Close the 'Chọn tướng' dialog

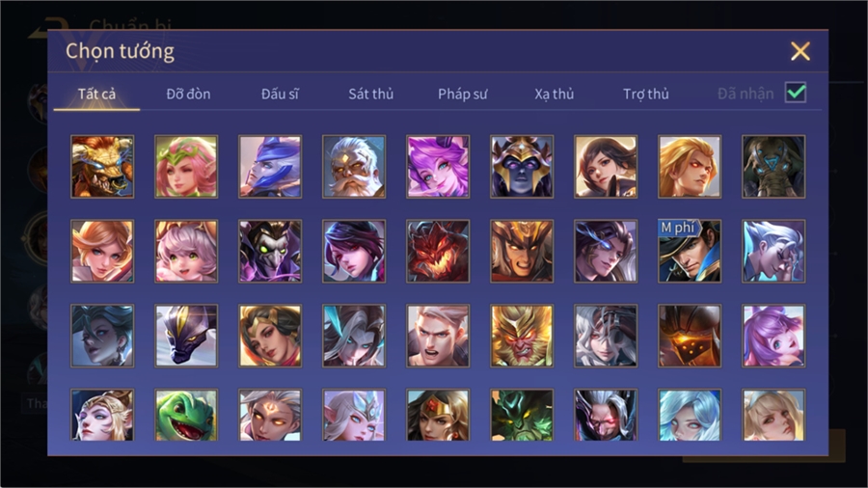coord(800,51)
